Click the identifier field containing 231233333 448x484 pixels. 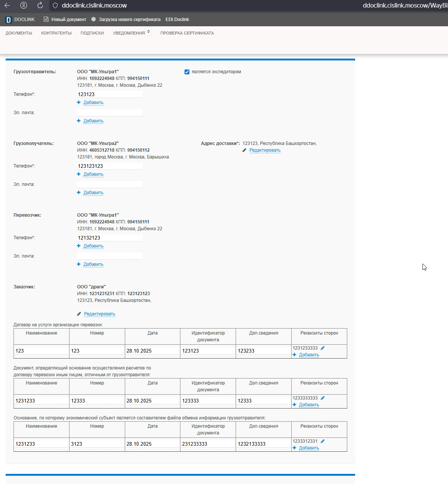(208, 444)
